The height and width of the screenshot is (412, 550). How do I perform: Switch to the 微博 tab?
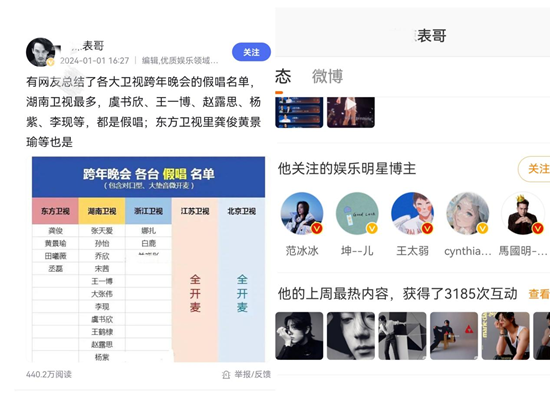(x=327, y=76)
